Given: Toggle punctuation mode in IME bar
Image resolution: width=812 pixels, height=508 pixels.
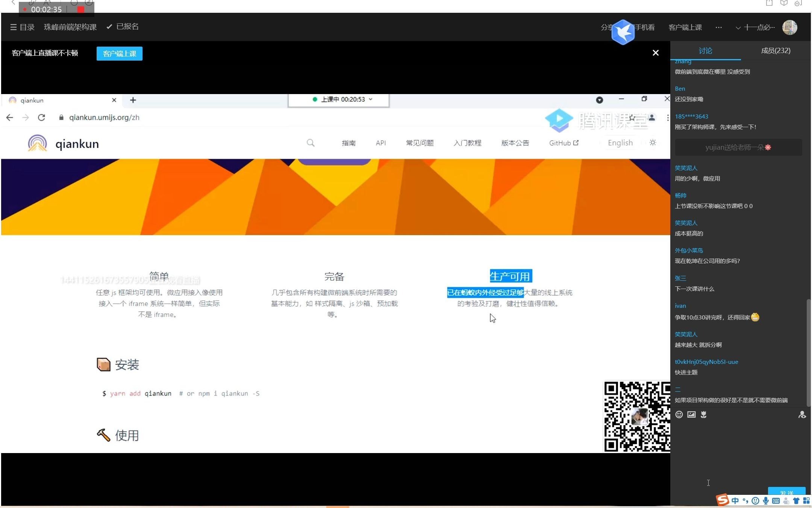Looking at the screenshot, I should pyautogui.click(x=745, y=500).
